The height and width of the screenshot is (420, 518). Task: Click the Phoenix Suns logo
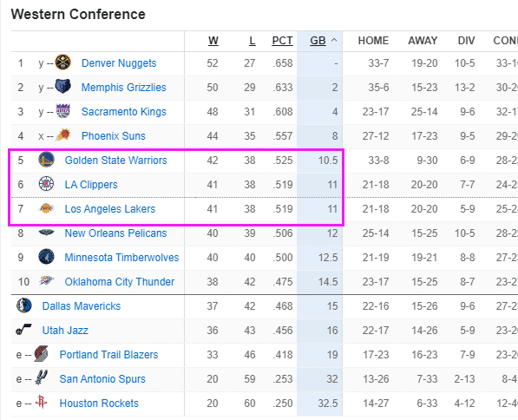62,135
